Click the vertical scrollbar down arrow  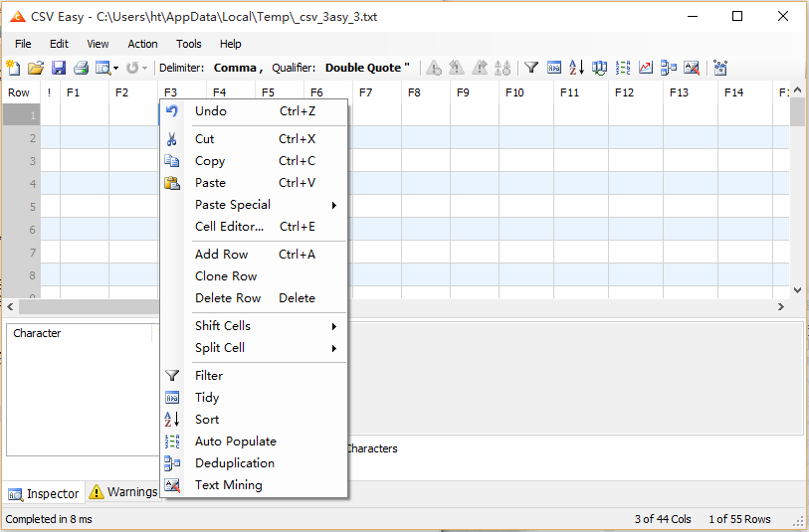pos(797,290)
